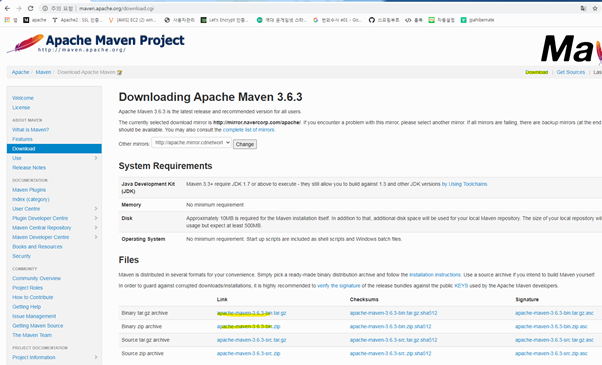Open the GitHub bookmark
This screenshot has height=365, width=602.
[x=384, y=20]
